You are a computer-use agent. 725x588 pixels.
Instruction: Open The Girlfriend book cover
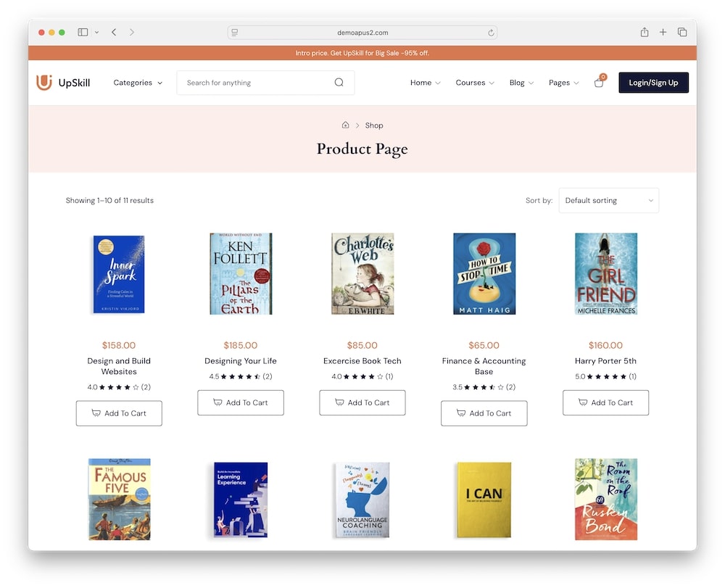coord(605,273)
